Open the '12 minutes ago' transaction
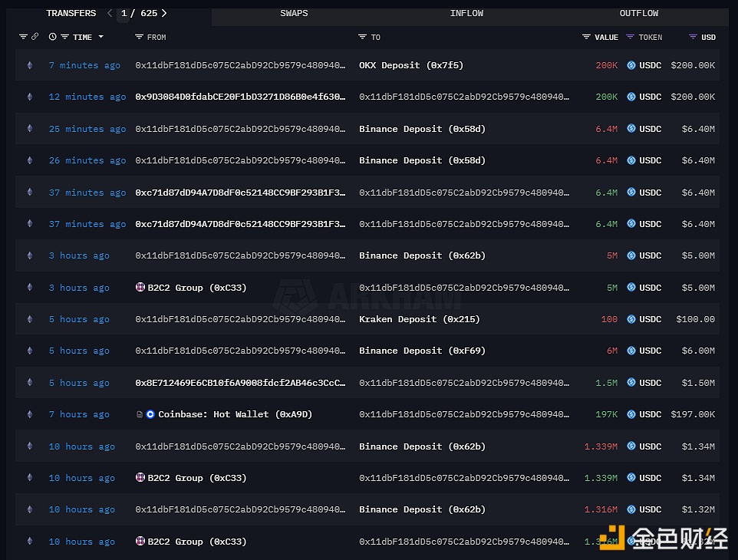 tap(87, 97)
